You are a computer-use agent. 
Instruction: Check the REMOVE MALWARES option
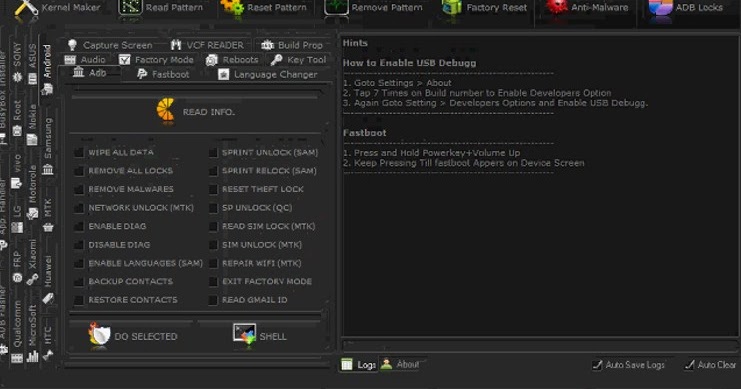79,190
